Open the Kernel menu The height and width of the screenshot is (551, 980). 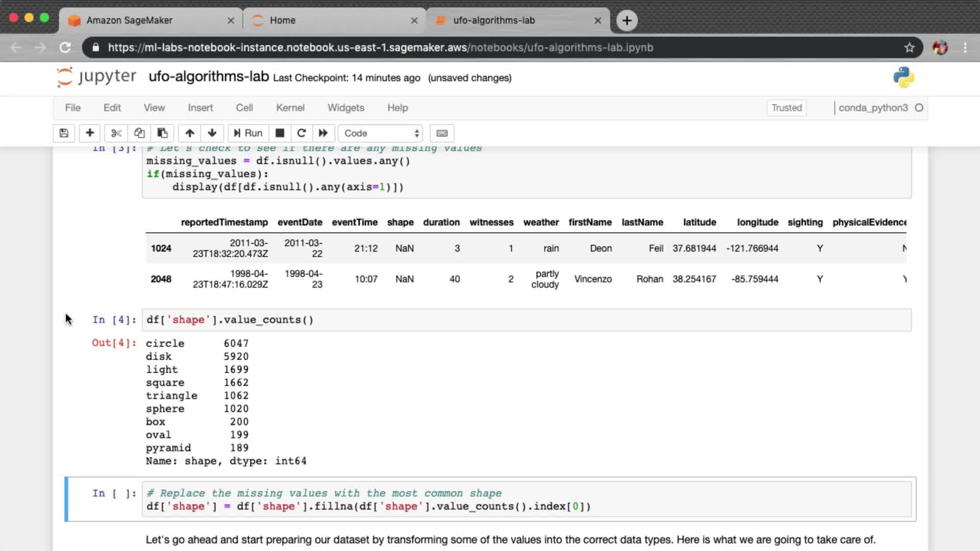[x=290, y=108]
